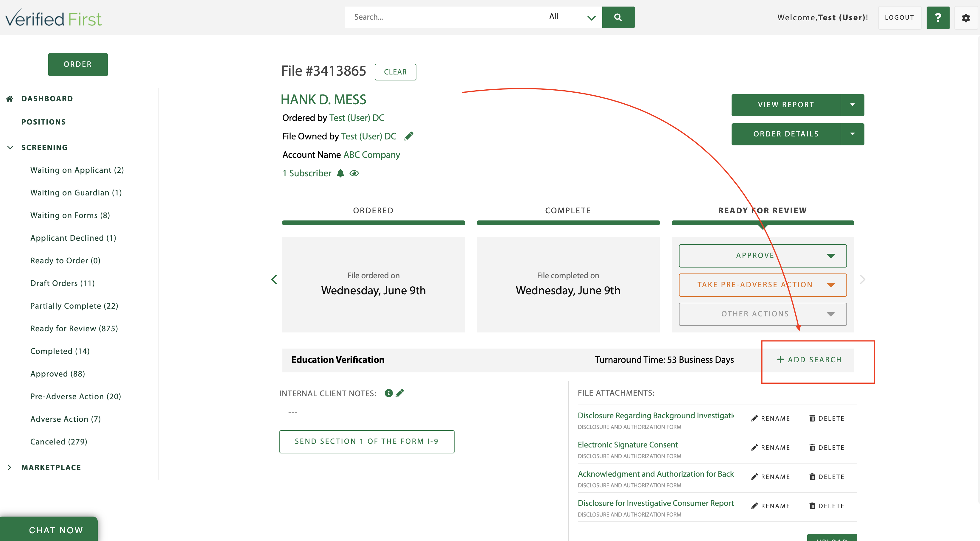Image resolution: width=980 pixels, height=541 pixels.
Task: Select Draft Orders (11)
Action: (63, 283)
